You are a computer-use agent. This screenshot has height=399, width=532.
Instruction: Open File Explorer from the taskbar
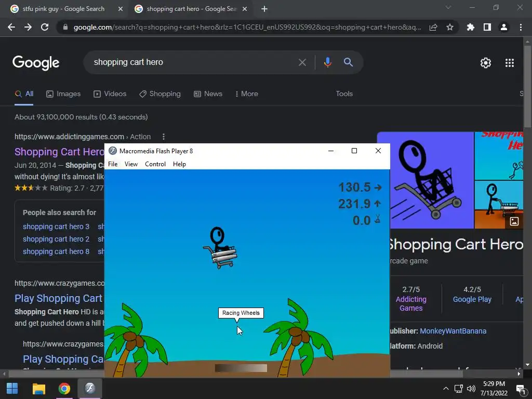[x=38, y=389]
